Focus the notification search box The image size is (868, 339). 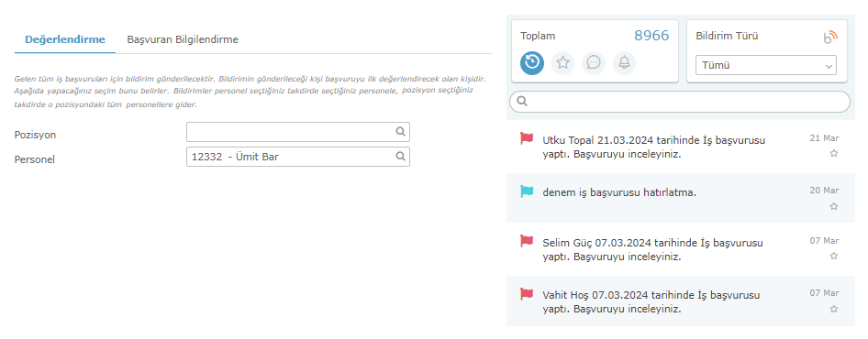(679, 102)
